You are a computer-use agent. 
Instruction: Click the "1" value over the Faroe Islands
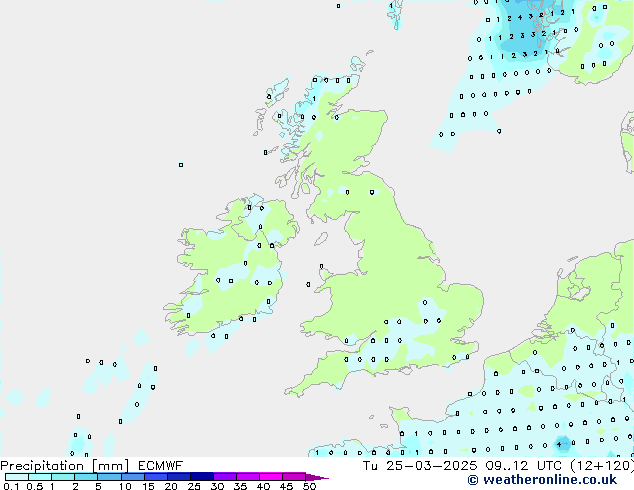click(x=391, y=6)
